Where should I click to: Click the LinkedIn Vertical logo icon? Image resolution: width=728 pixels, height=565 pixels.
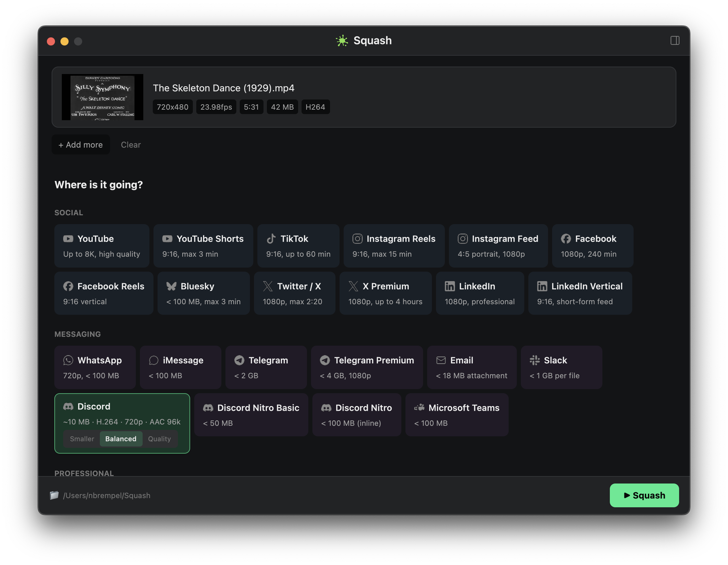[542, 286]
